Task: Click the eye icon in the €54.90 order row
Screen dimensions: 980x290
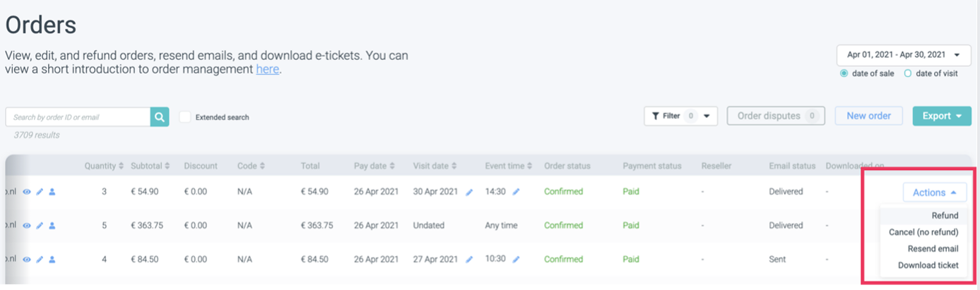Action: point(27,192)
